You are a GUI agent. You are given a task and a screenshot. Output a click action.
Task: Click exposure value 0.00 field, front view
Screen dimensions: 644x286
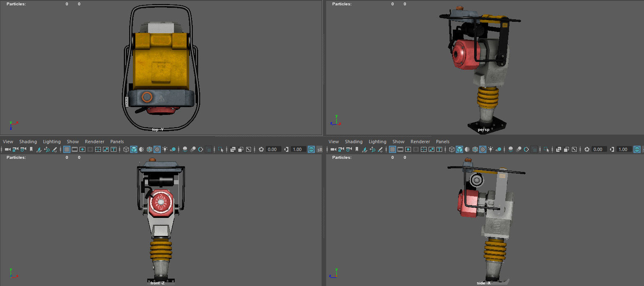click(273, 149)
